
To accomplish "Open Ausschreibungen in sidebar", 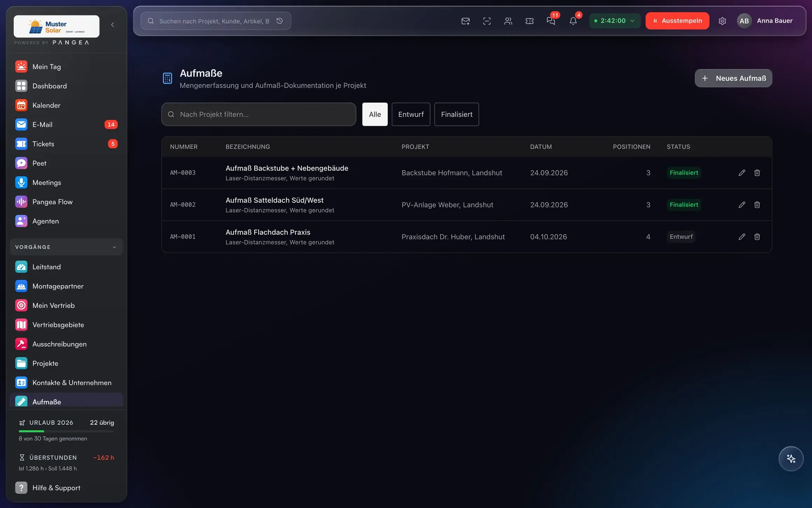I will pyautogui.click(x=66, y=344).
